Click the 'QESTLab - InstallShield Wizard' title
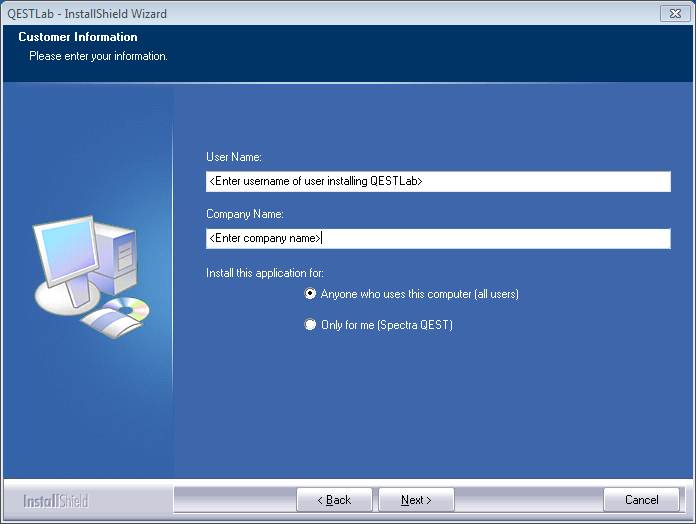This screenshot has width=696, height=524. point(87,14)
